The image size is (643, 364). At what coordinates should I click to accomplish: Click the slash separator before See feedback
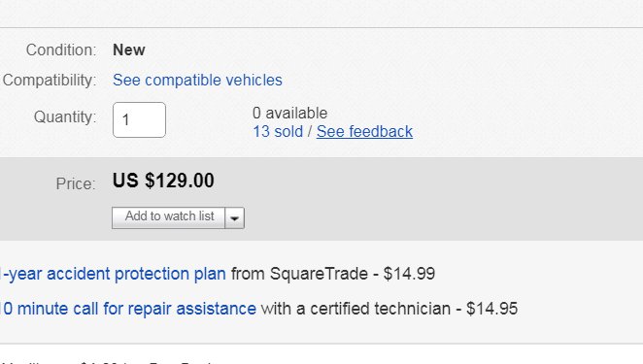(x=310, y=132)
